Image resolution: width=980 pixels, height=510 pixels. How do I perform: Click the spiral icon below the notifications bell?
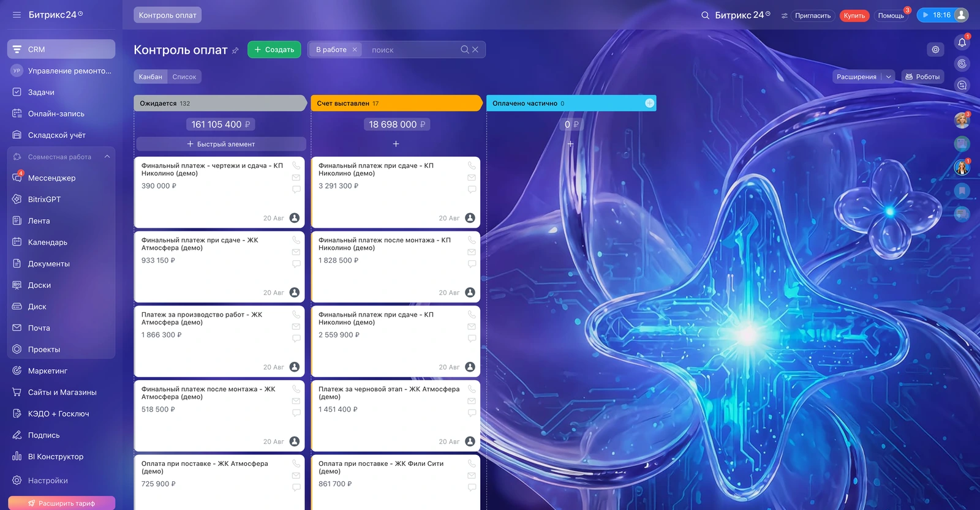pos(962,64)
